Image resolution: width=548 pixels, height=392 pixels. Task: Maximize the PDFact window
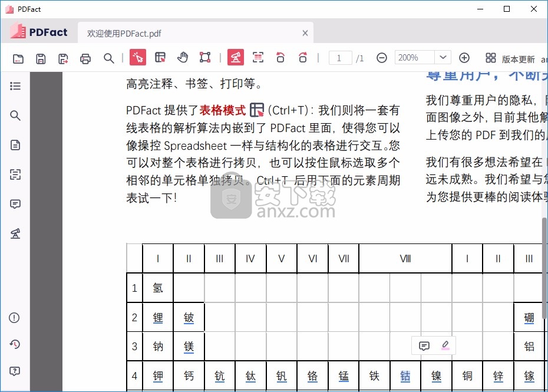[507, 9]
